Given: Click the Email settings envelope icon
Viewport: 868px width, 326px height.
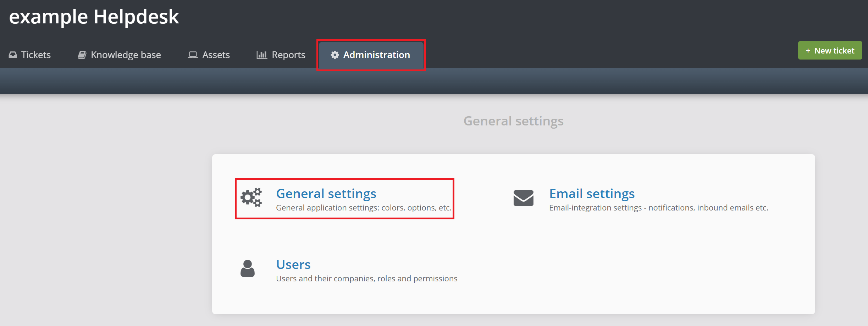Looking at the screenshot, I should (523, 198).
